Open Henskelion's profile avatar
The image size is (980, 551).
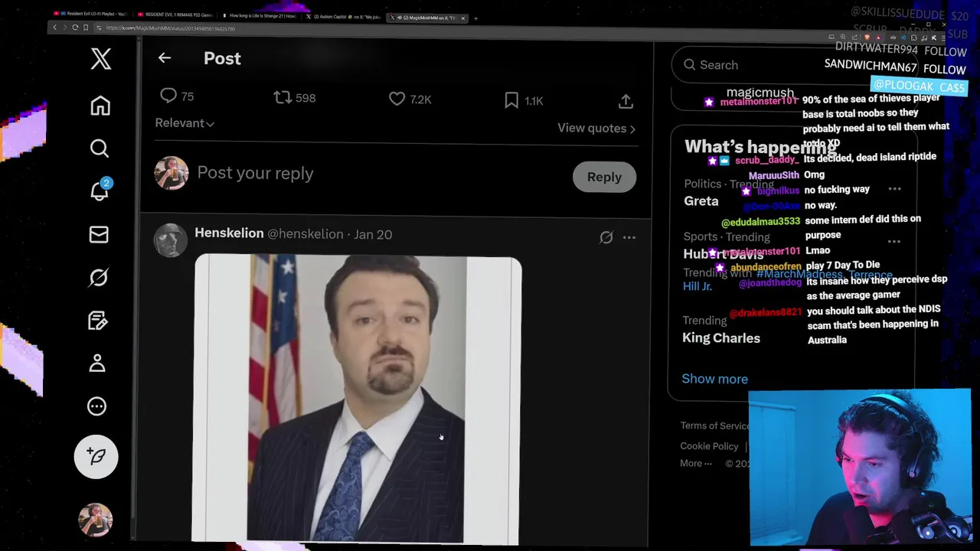coord(171,240)
